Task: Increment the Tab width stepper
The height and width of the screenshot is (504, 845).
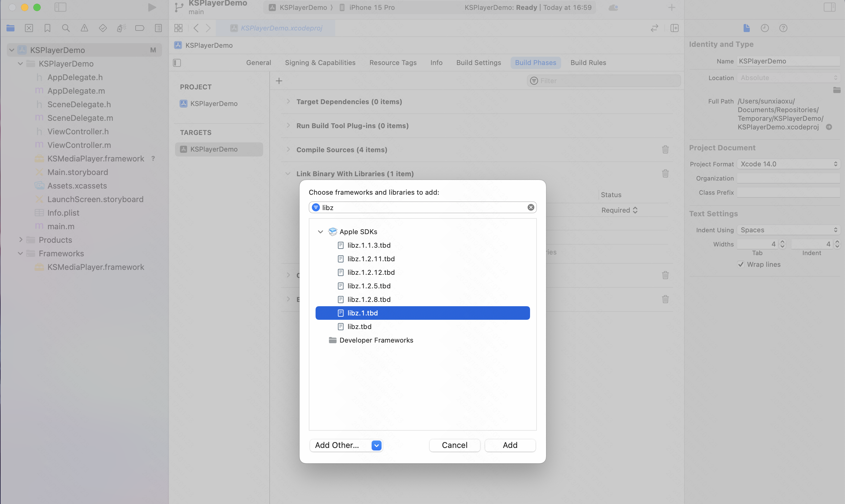Action: (782, 242)
